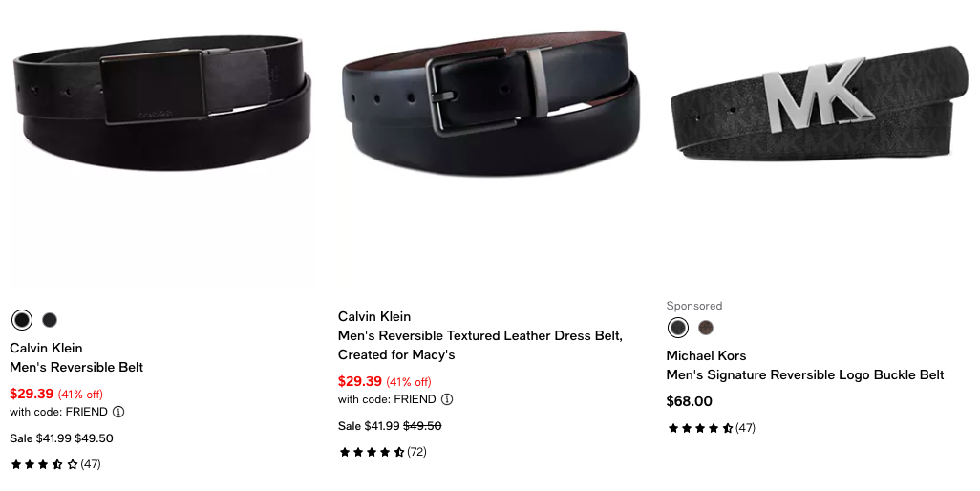Click star rating of Men's Reversible Belt
980x491 pixels.
pos(44,464)
